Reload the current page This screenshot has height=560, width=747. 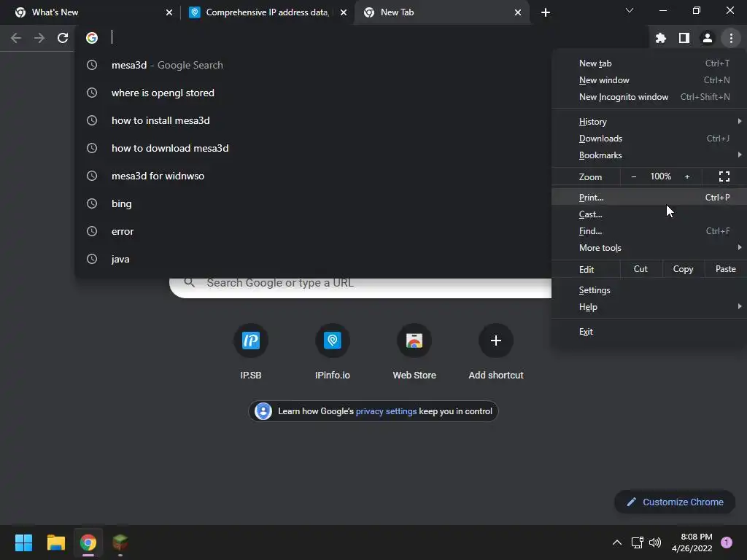click(x=63, y=38)
